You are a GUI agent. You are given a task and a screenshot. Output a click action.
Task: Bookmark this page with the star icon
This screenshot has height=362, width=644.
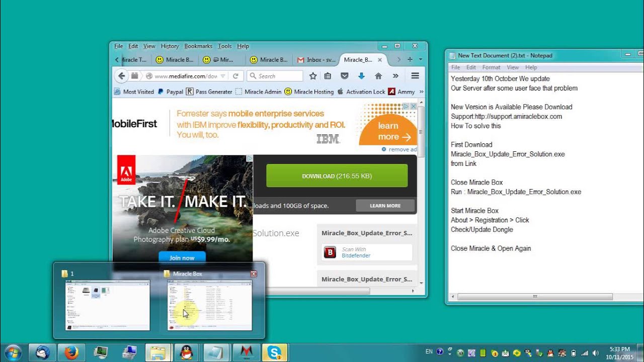click(313, 76)
